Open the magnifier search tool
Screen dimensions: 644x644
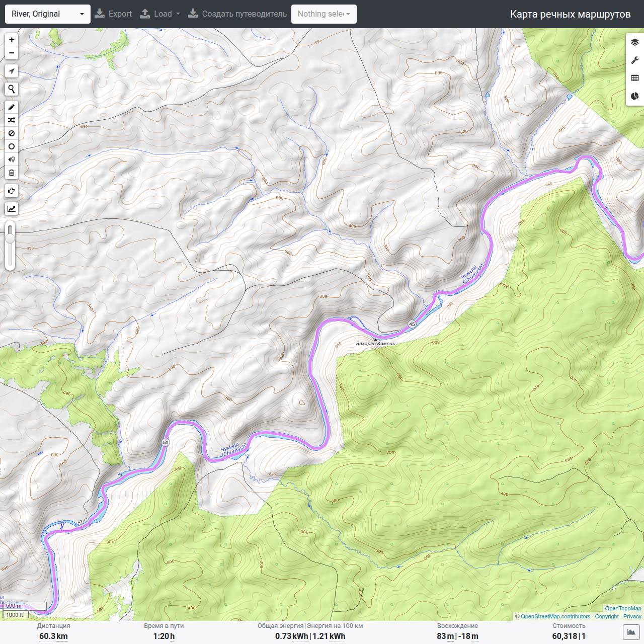tap(12, 90)
